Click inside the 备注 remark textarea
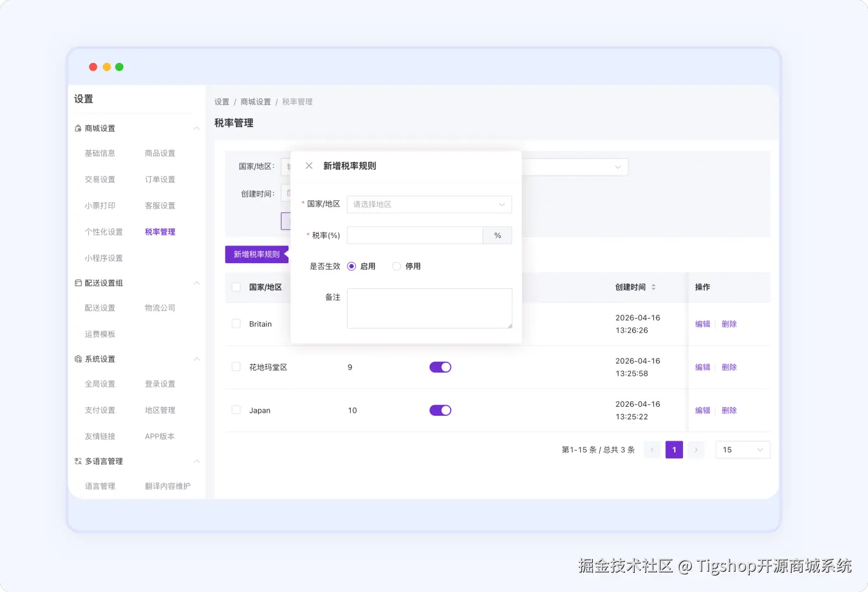The width and height of the screenshot is (868, 592). (x=430, y=308)
